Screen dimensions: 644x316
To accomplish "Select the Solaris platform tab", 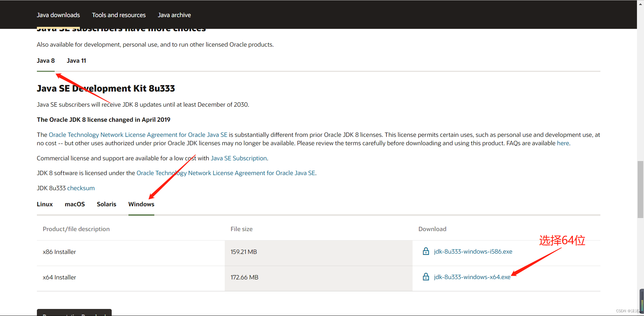I will pyautogui.click(x=106, y=204).
